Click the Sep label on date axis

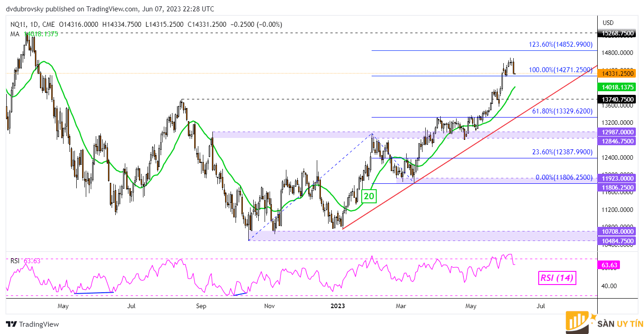click(201, 306)
